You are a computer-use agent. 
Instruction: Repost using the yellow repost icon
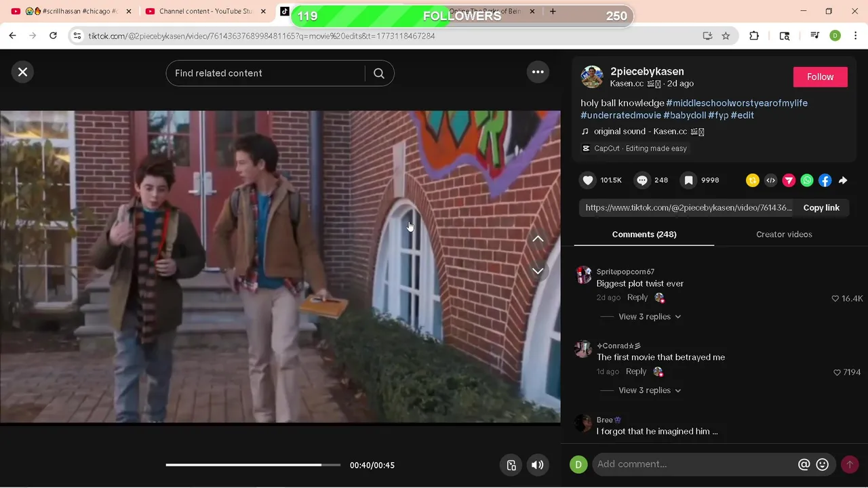[x=752, y=180]
